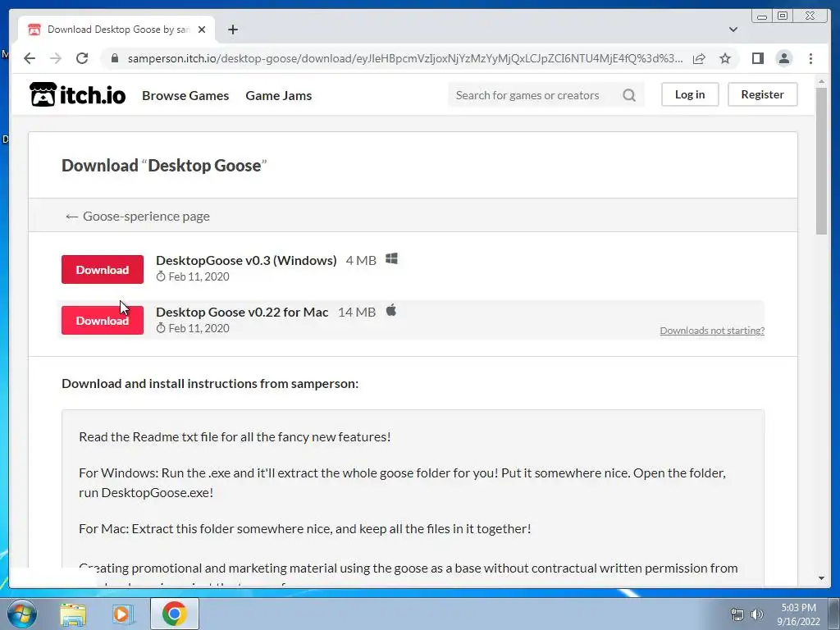Click the 14 MB file size

pyautogui.click(x=357, y=312)
